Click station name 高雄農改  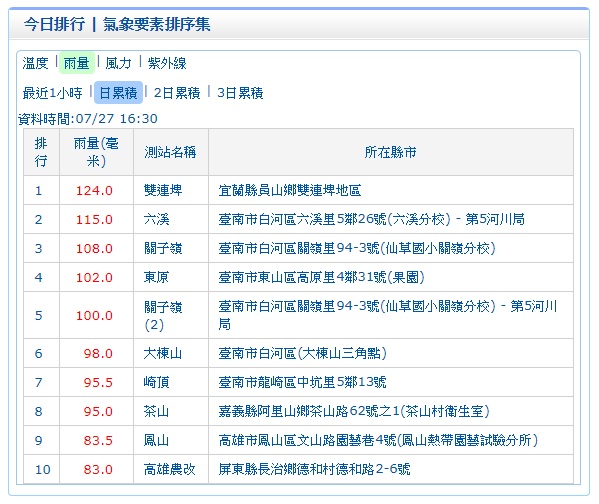(x=170, y=469)
